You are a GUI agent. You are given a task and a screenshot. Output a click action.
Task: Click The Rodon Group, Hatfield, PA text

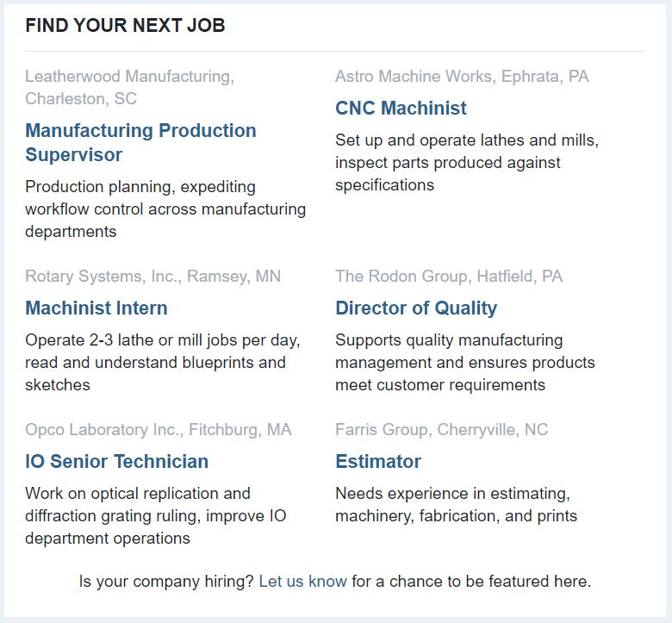pos(449,277)
